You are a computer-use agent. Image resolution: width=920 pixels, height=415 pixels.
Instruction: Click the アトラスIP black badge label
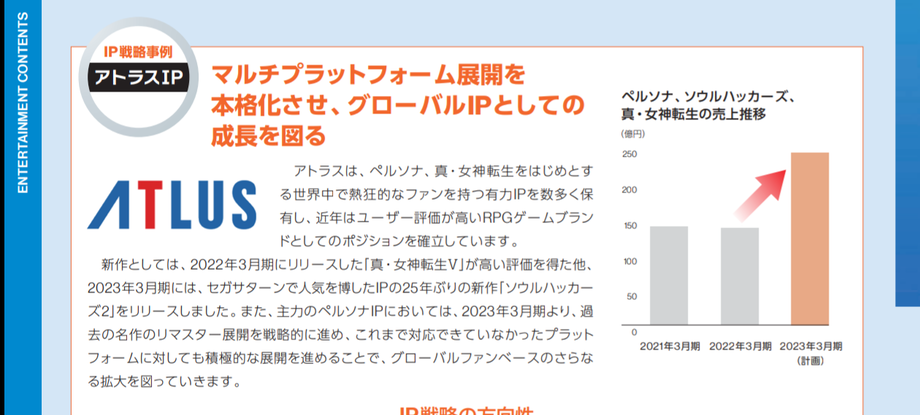click(140, 77)
